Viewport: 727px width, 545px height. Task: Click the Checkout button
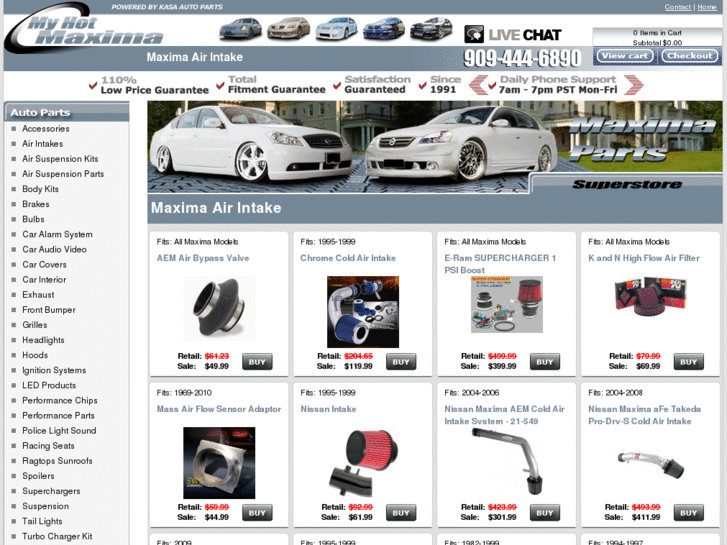pyautogui.click(x=689, y=56)
